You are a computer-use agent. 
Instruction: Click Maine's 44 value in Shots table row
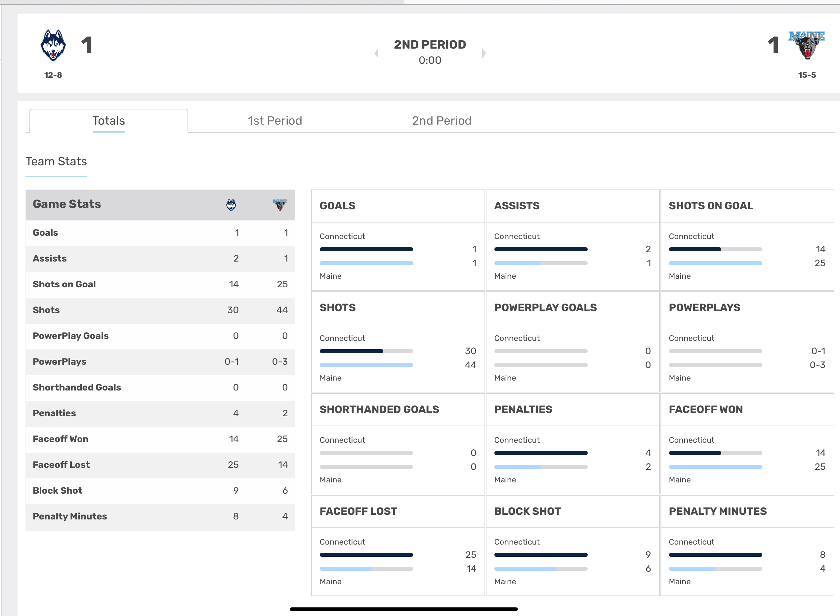click(282, 310)
